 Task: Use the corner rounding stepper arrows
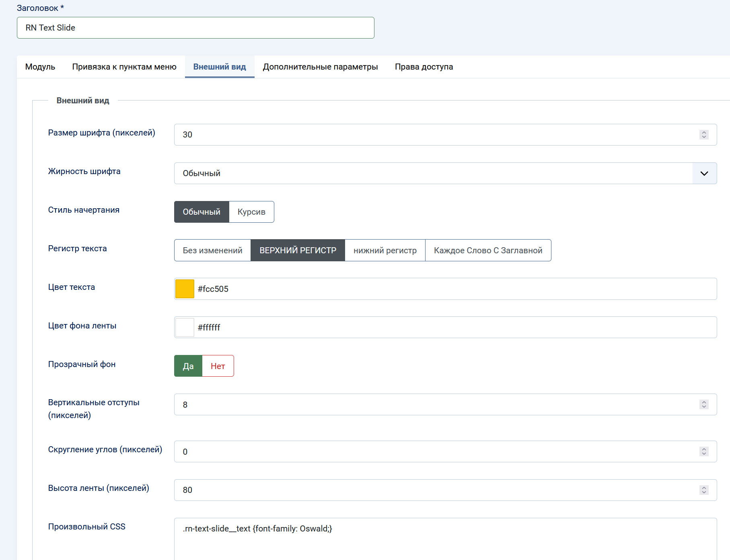[704, 451]
